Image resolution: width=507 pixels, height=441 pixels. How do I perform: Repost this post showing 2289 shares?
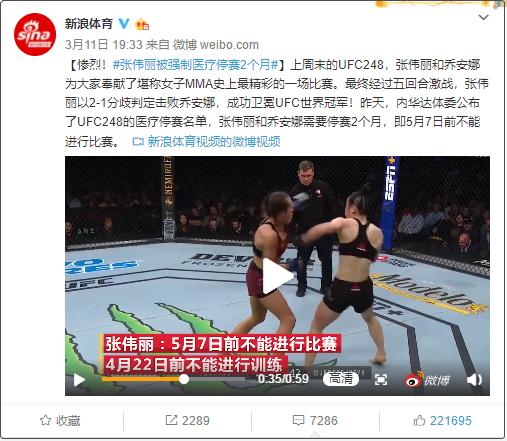tap(187, 421)
